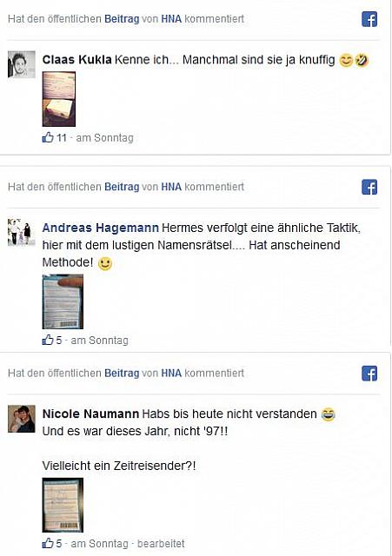Click Facebook icon on Claas Kukla's comment
Image resolution: width=392 pixels, height=556 pixels.
[369, 19]
